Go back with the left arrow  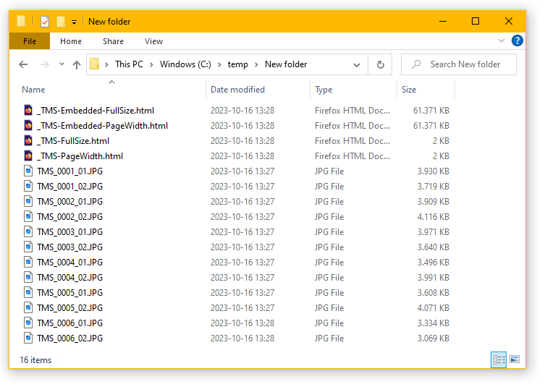coord(23,64)
